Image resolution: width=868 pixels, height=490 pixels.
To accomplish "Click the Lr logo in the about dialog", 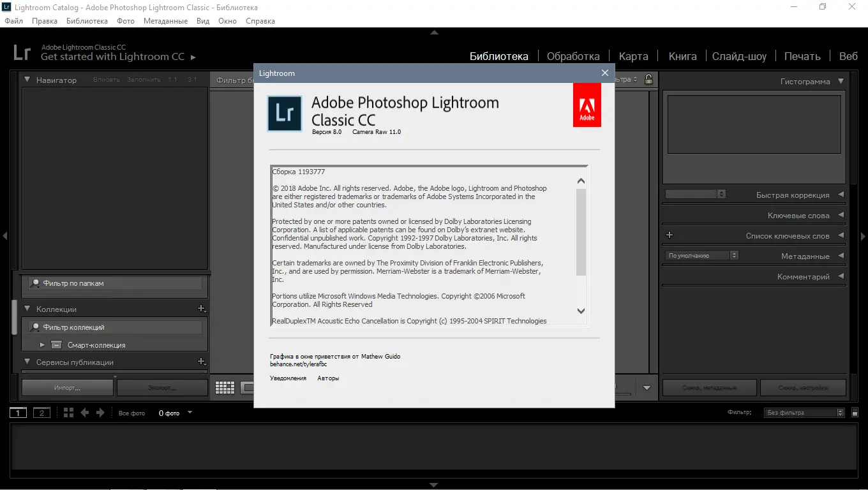I will coord(285,114).
